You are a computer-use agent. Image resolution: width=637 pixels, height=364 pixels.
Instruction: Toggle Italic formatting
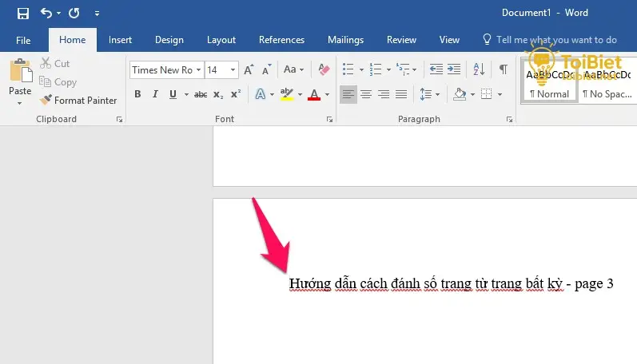(154, 94)
